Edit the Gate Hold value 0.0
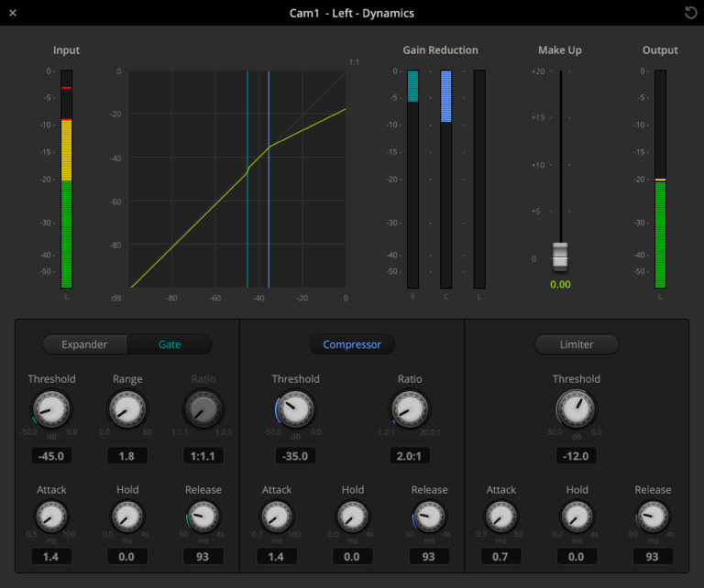 127,557
